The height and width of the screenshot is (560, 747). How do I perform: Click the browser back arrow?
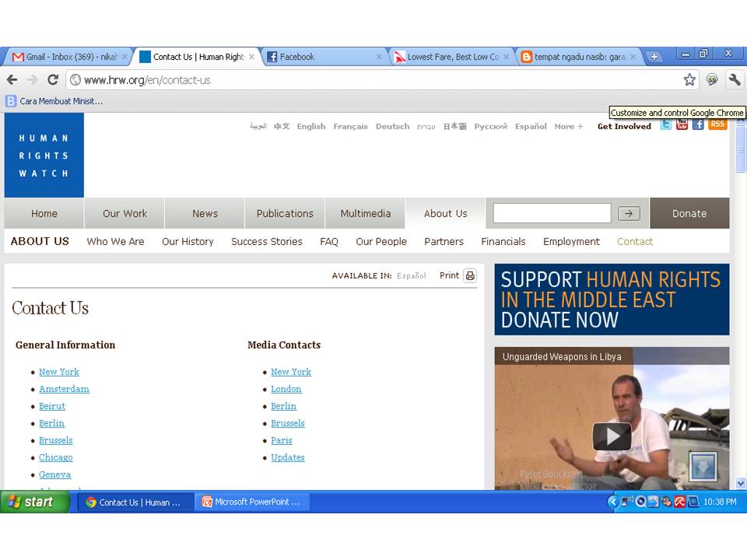pyautogui.click(x=12, y=80)
